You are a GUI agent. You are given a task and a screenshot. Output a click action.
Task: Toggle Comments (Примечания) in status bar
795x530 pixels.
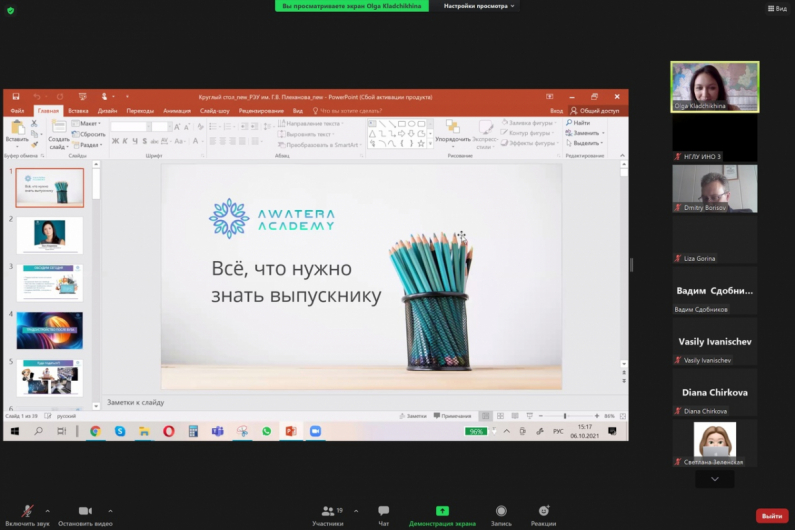pos(452,416)
